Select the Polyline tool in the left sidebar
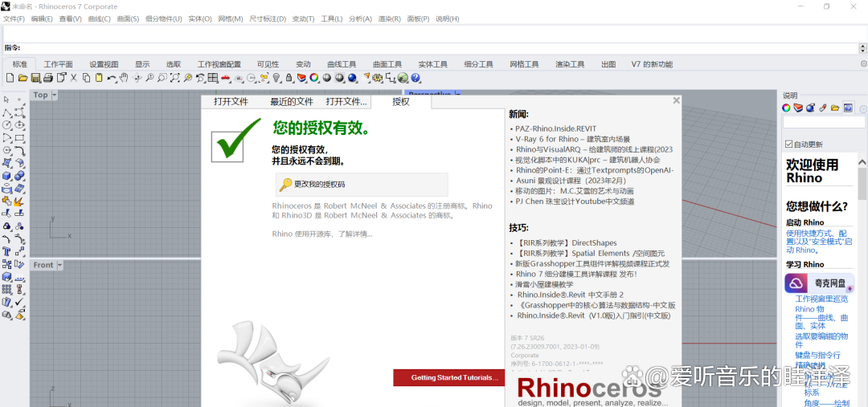 [6, 113]
